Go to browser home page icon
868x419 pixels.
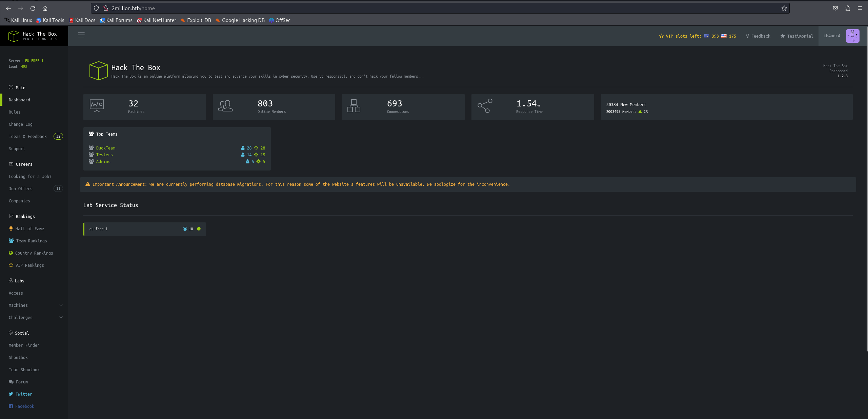tap(45, 8)
